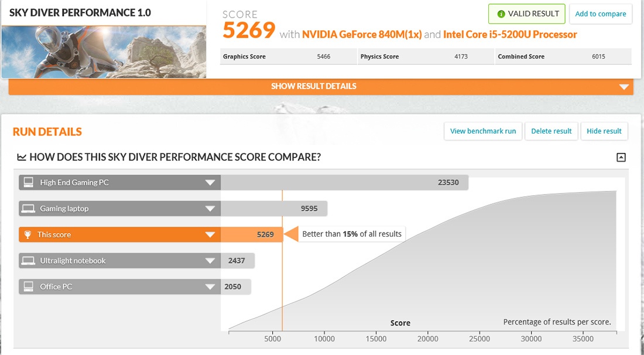Click the 9595 Gaming laptop bar
The height and width of the screenshot is (355, 644).
click(274, 209)
